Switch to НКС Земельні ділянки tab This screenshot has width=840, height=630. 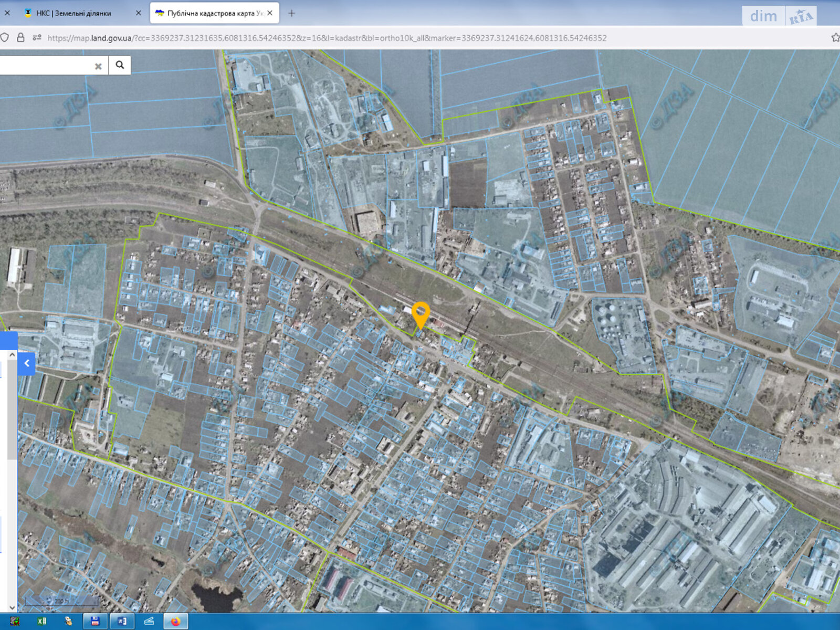pyautogui.click(x=73, y=13)
